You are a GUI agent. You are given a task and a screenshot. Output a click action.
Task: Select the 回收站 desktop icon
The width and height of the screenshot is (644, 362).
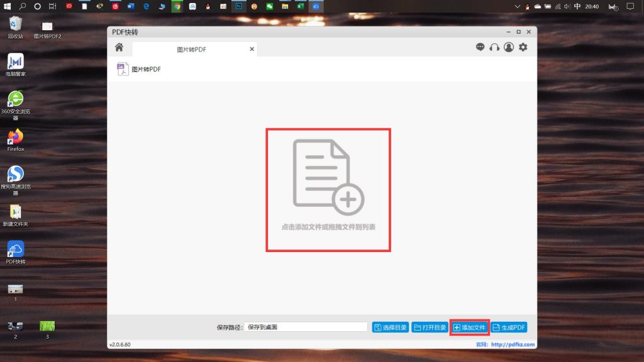(15, 27)
